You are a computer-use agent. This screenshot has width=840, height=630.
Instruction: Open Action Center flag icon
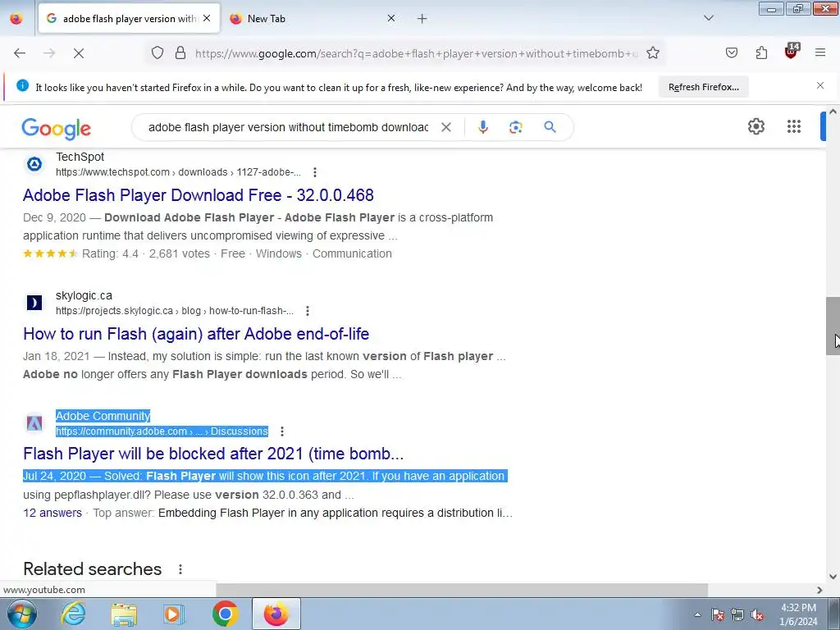pos(718,614)
